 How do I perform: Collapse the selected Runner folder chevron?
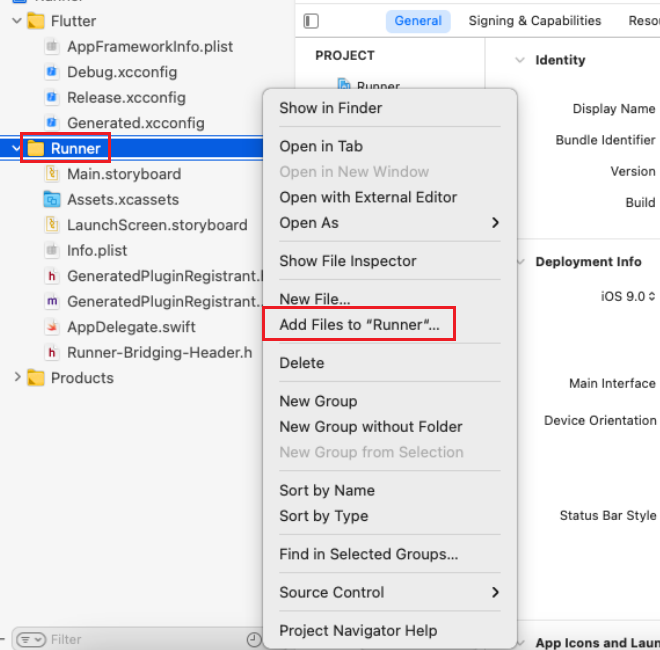click(16, 148)
